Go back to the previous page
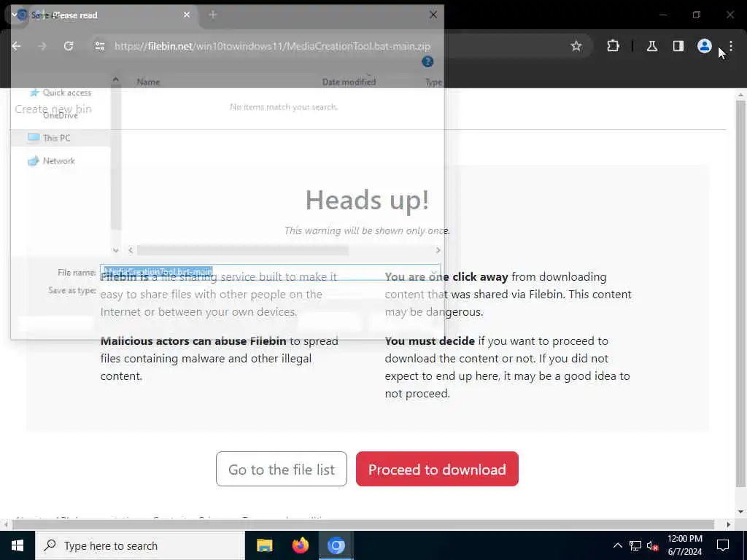The height and width of the screenshot is (560, 747). pos(17,46)
